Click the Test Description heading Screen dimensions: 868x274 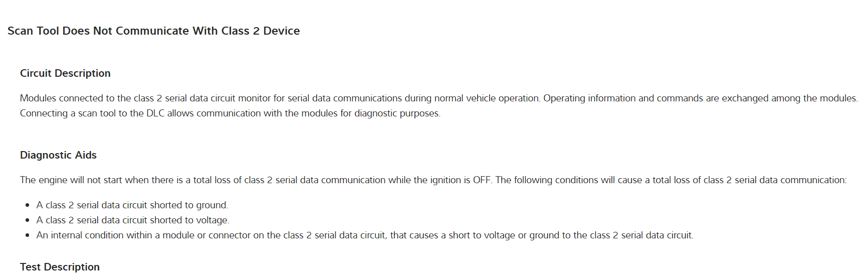coord(60,267)
